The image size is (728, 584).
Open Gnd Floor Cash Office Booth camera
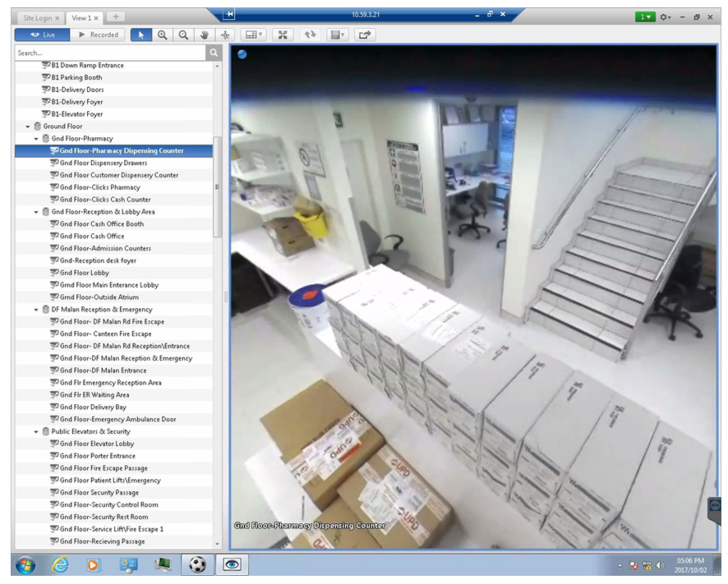click(x=102, y=223)
